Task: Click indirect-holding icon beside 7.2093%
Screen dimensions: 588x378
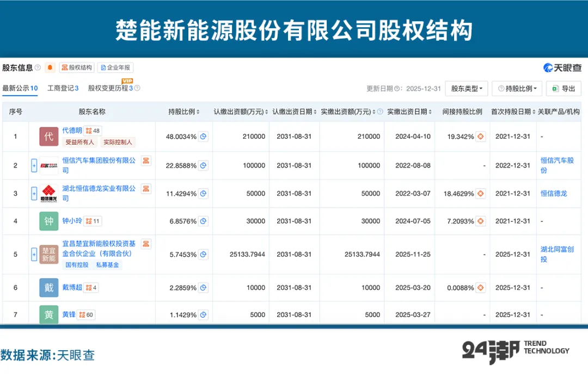Action: tap(480, 221)
